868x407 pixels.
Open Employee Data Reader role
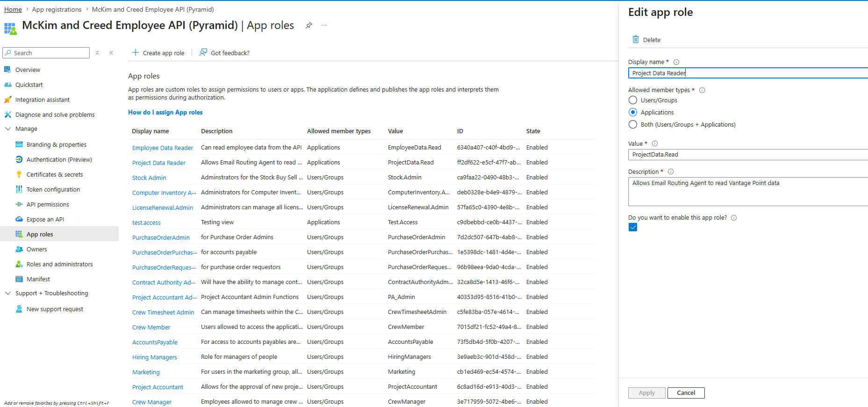[x=163, y=148]
